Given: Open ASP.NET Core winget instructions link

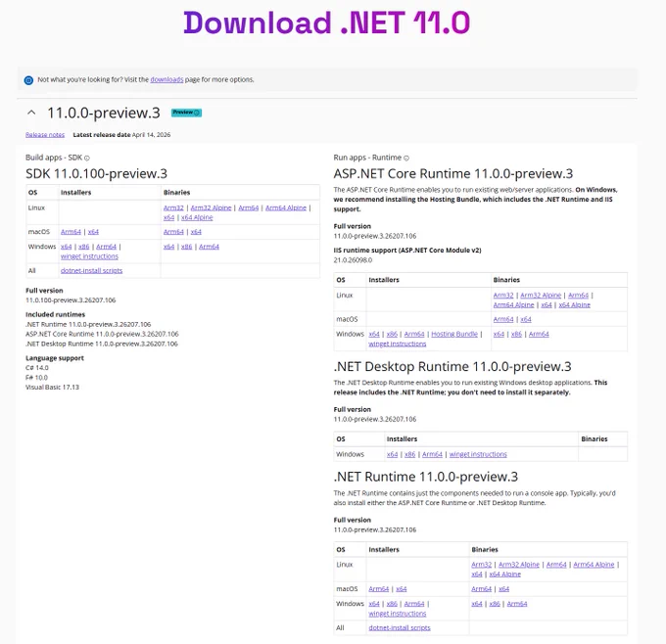Looking at the screenshot, I should click(x=398, y=344).
